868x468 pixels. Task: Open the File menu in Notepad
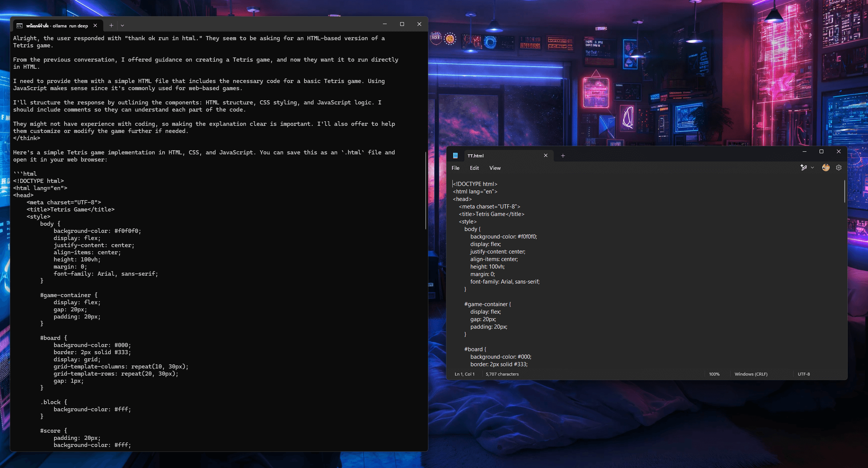(455, 168)
